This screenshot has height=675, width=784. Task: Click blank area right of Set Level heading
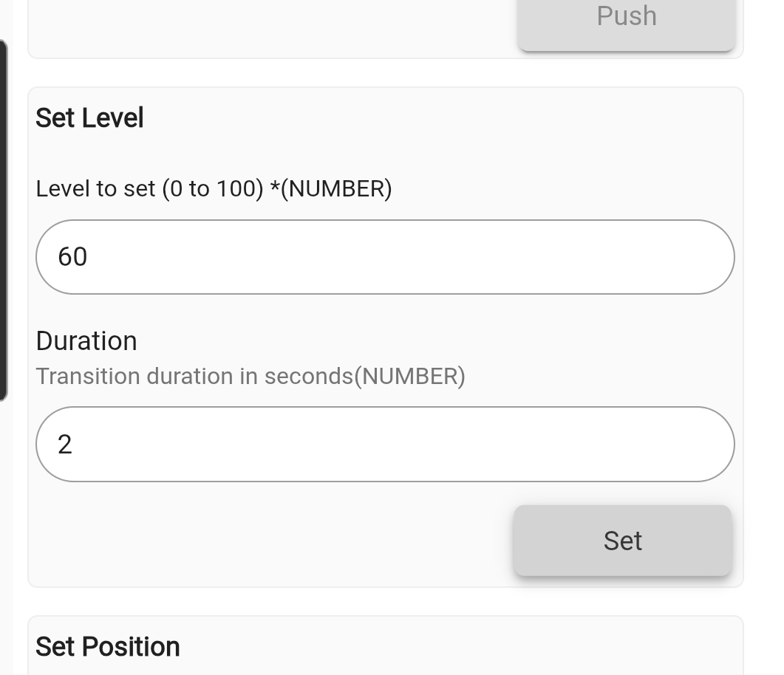click(x=443, y=118)
